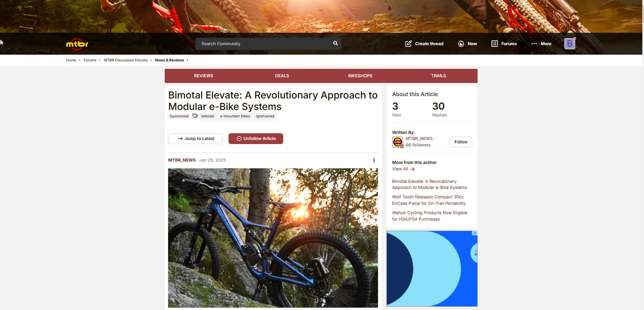Switch to the REVIEWS tab

(x=204, y=76)
